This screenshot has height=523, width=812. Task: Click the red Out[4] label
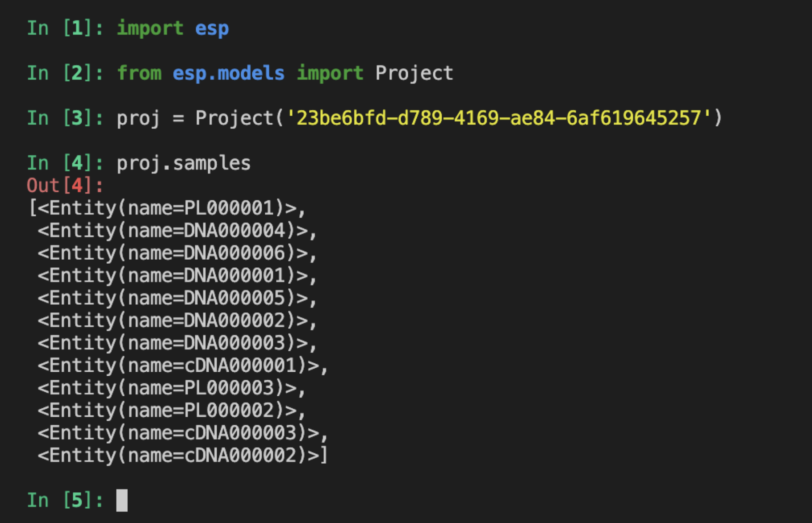click(x=65, y=186)
